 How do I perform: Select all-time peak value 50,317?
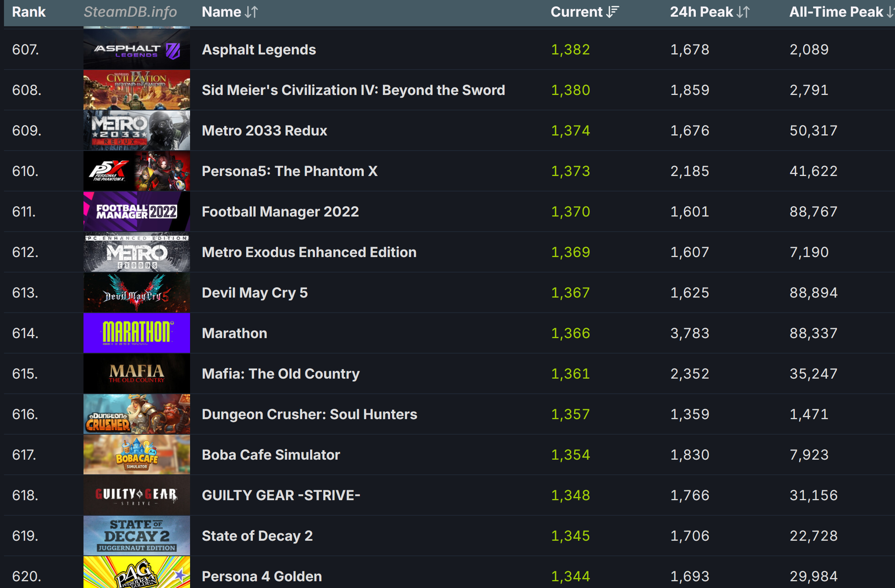click(x=813, y=131)
